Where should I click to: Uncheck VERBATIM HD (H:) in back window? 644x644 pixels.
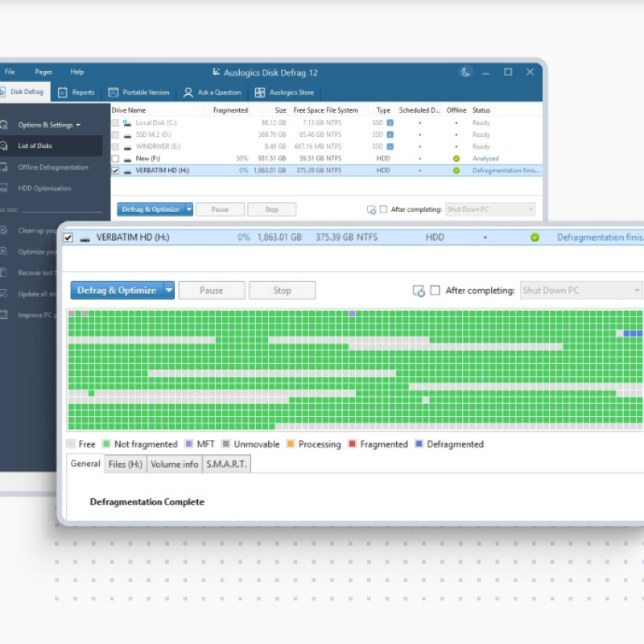pos(115,171)
